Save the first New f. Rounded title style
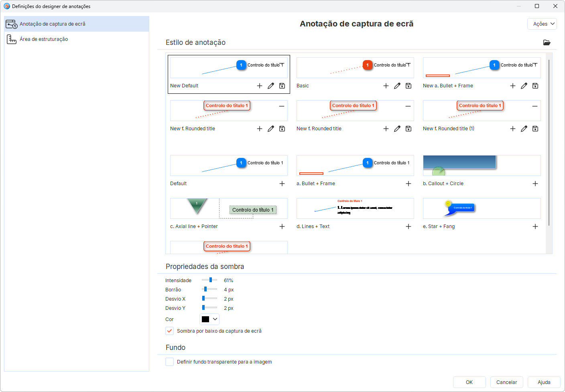 click(x=282, y=129)
